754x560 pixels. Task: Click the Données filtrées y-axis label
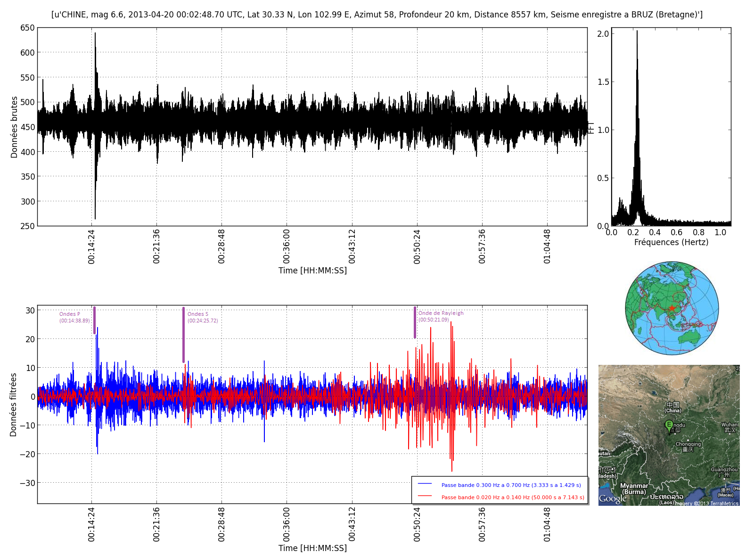(x=13, y=404)
